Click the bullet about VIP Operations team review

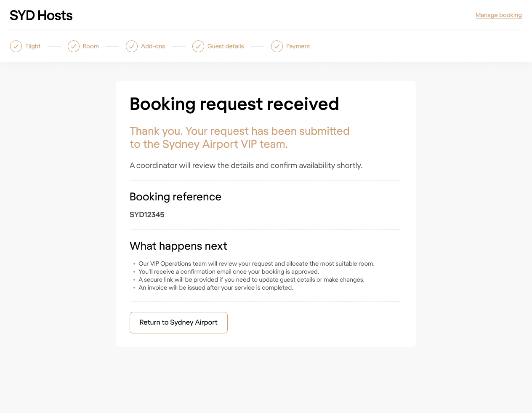pyautogui.click(x=256, y=264)
